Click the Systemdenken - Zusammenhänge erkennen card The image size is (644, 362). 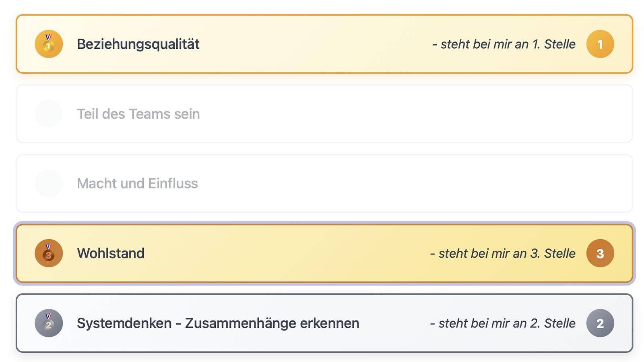click(x=394, y=323)
